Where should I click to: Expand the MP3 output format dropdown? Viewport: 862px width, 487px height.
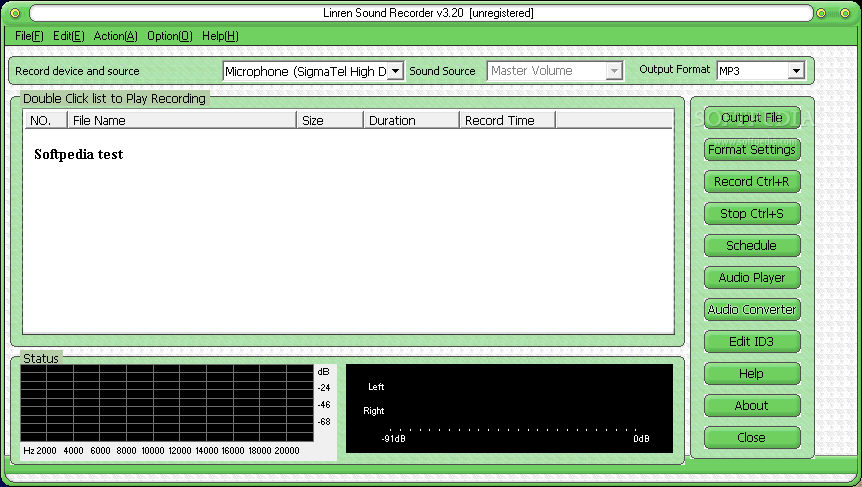tap(796, 70)
